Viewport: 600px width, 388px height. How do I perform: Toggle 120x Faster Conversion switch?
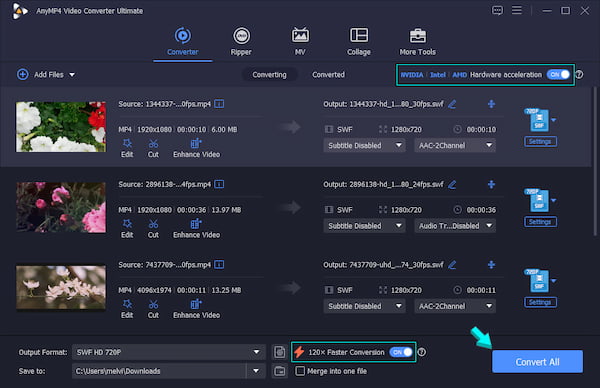[401, 352]
